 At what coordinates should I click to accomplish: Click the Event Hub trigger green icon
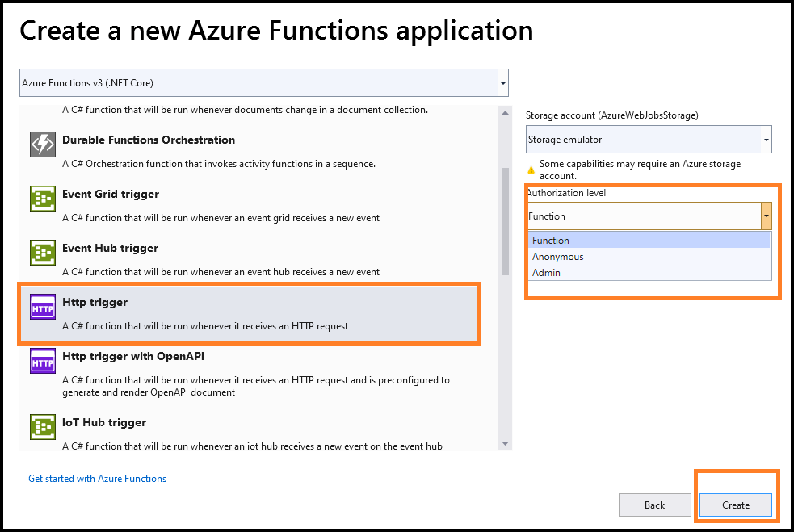click(x=43, y=252)
